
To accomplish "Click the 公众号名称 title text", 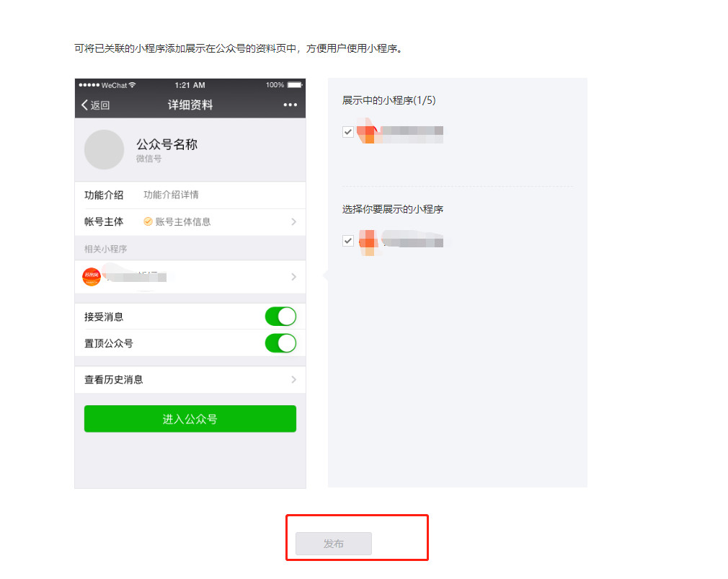I will (167, 144).
